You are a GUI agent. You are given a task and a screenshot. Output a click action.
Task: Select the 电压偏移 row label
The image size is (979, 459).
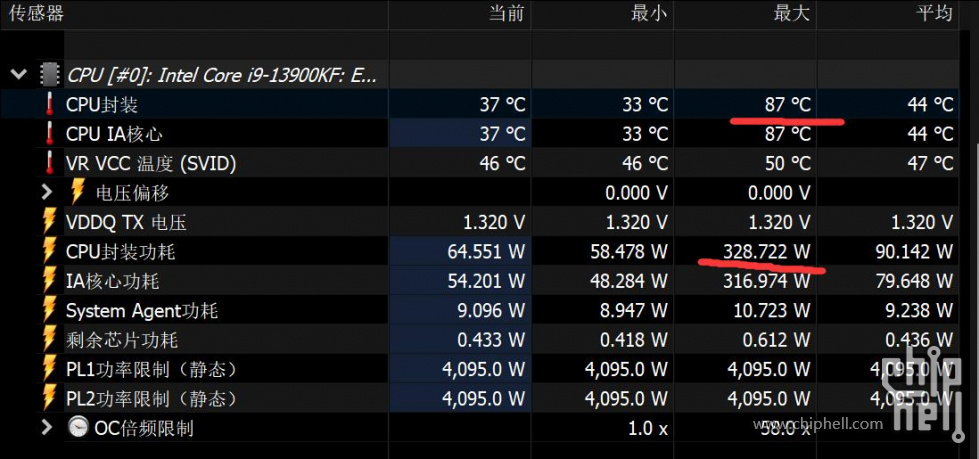[x=132, y=193]
